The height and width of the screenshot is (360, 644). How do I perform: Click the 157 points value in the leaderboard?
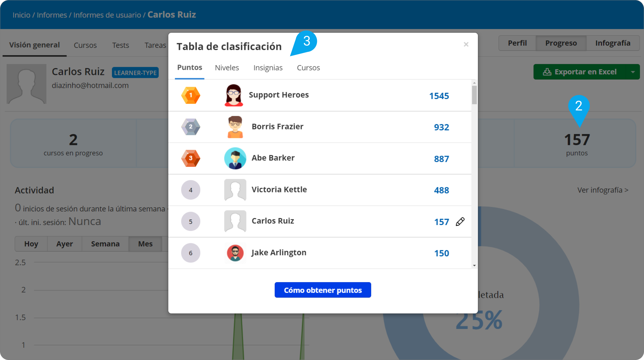point(441,222)
